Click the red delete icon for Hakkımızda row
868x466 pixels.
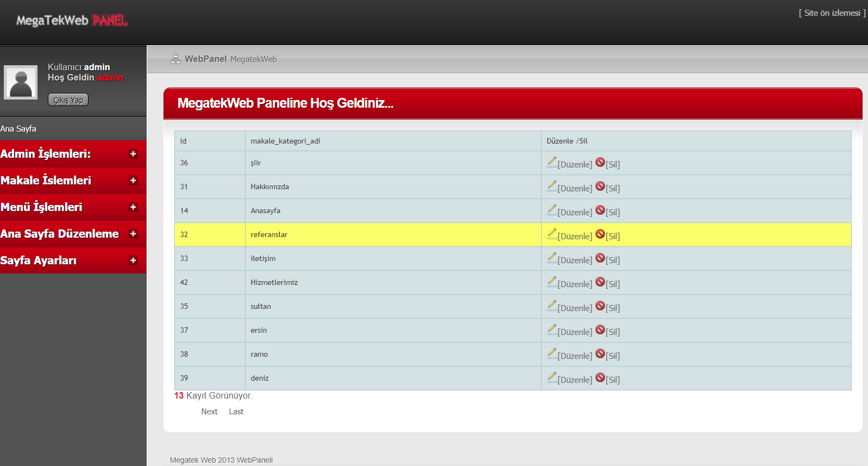600,186
